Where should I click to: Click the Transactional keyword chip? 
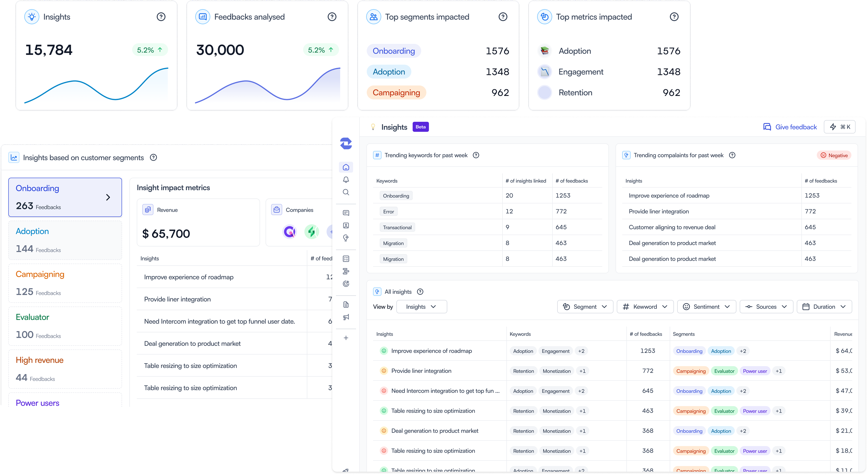tap(397, 227)
